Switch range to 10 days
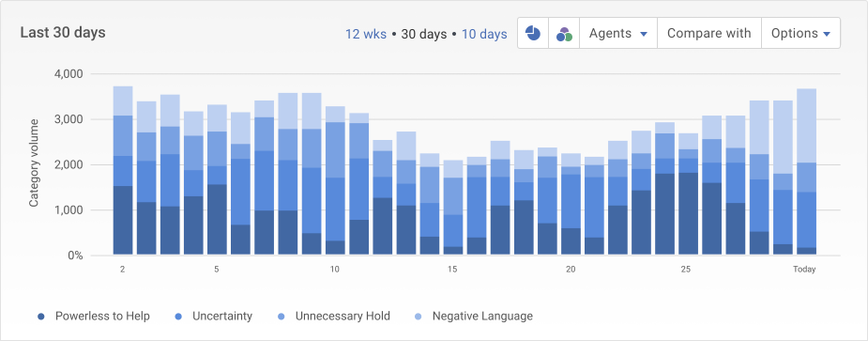 pos(484,34)
